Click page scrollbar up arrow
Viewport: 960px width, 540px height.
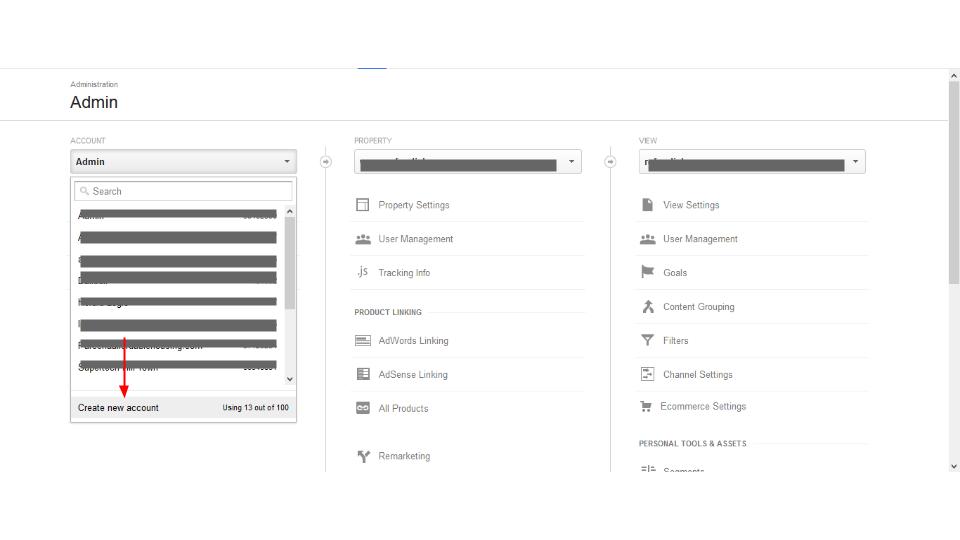click(954, 76)
